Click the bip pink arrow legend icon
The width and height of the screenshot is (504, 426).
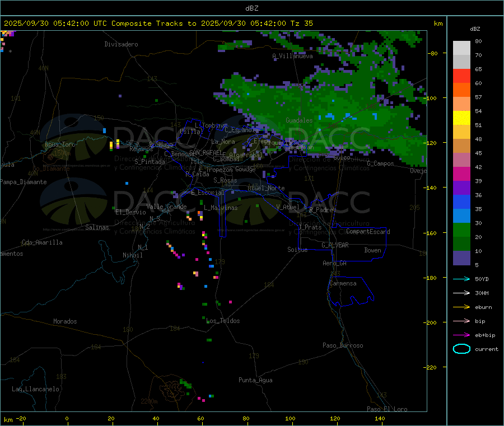[x=461, y=321]
